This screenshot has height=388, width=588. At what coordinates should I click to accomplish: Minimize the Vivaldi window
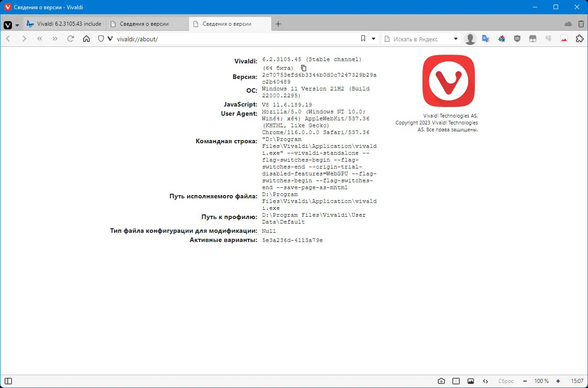click(x=535, y=7)
